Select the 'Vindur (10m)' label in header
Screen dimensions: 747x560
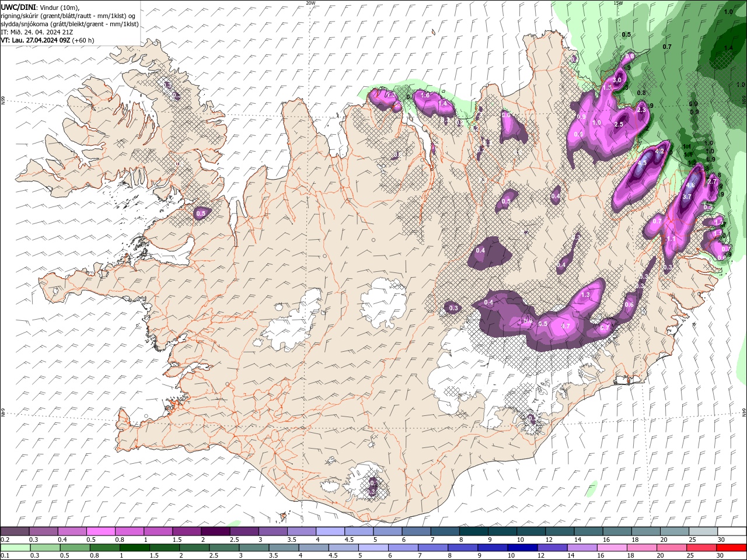tap(59, 7)
